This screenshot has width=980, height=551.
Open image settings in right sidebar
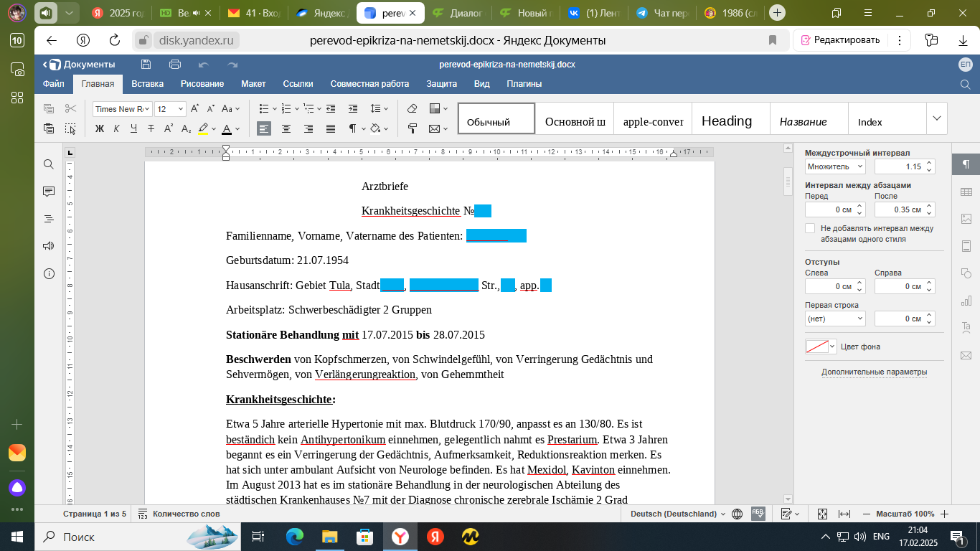[966, 219]
